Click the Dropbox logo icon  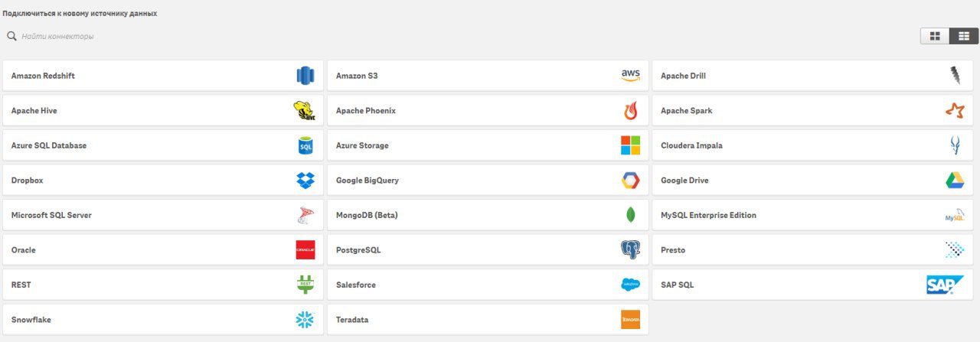coord(305,181)
